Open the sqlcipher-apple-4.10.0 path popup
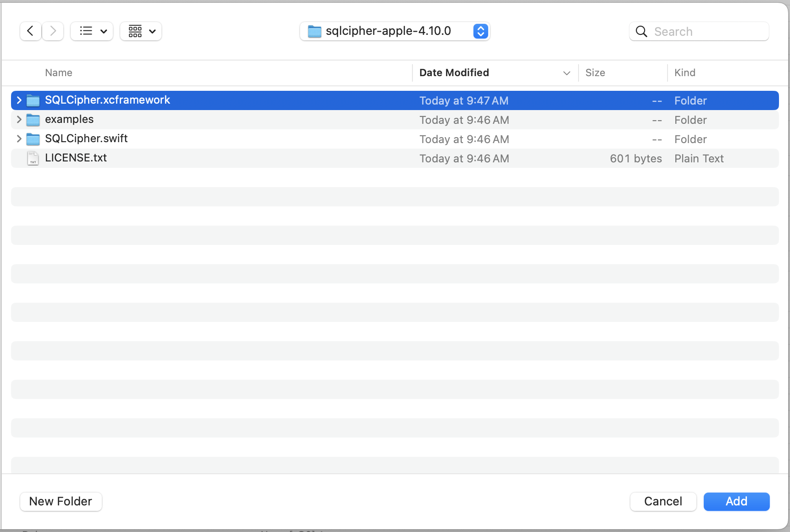 395,31
